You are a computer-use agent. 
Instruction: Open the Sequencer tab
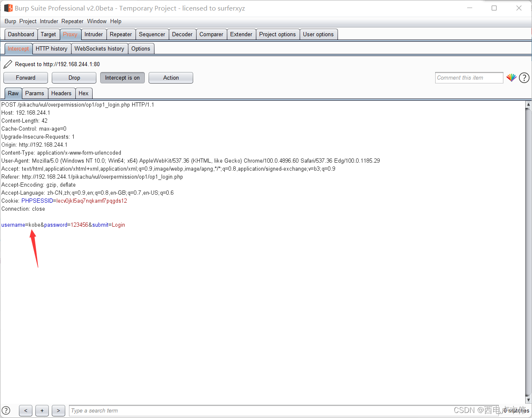tap(152, 35)
